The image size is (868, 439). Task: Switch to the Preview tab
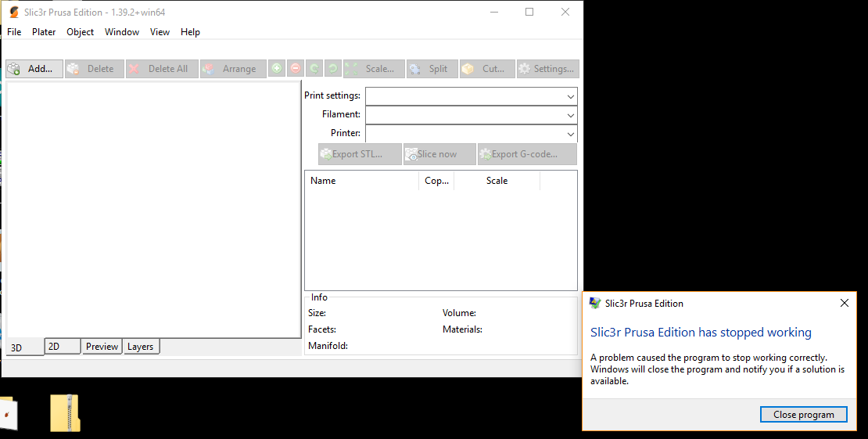[102, 347]
